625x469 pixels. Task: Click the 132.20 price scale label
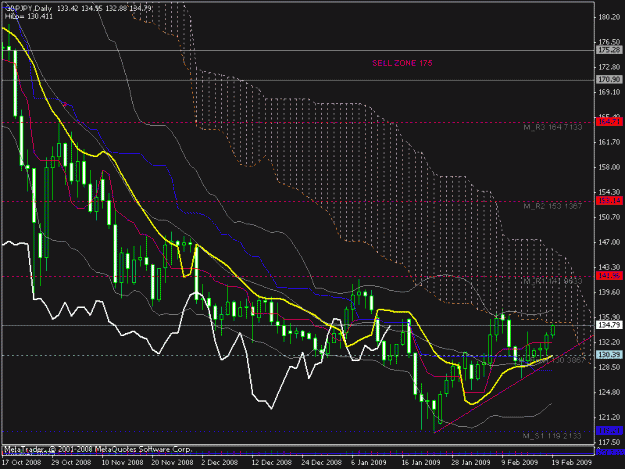[610, 342]
